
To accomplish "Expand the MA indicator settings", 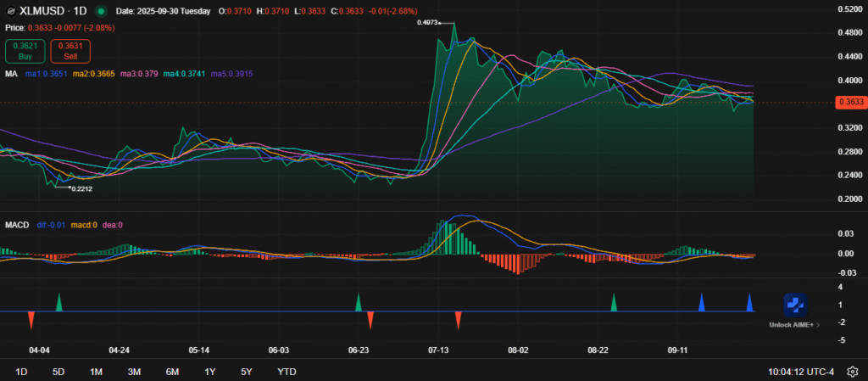I will coord(12,75).
